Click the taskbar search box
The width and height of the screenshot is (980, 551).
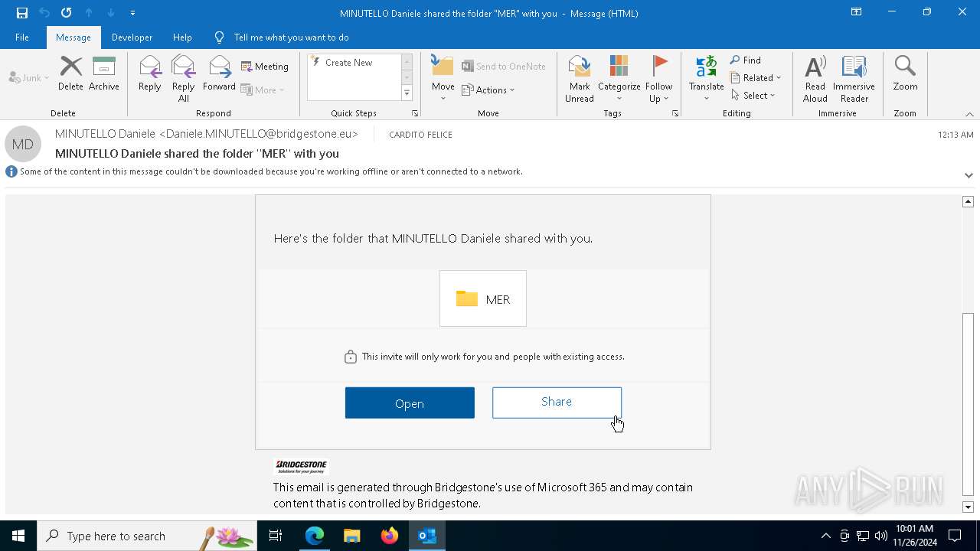click(147, 536)
